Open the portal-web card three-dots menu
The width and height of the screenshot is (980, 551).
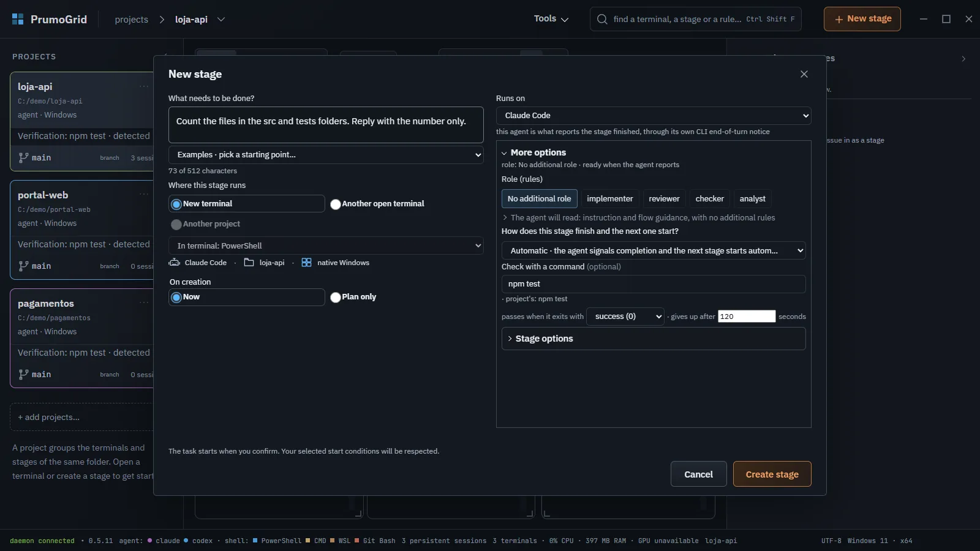144,195
